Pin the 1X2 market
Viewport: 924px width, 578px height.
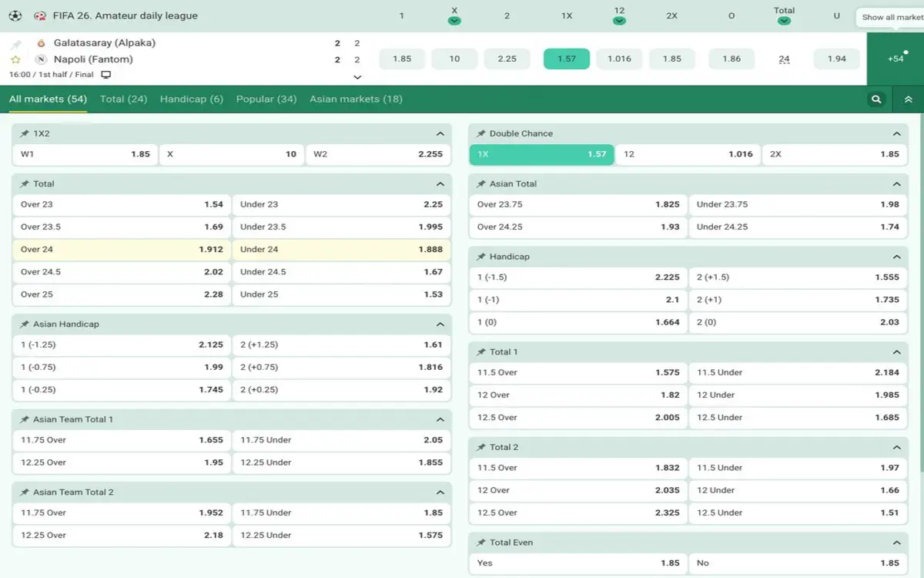tap(25, 133)
